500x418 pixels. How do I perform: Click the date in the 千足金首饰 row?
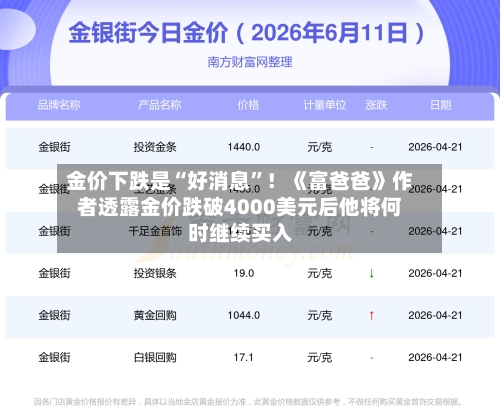pos(435,231)
